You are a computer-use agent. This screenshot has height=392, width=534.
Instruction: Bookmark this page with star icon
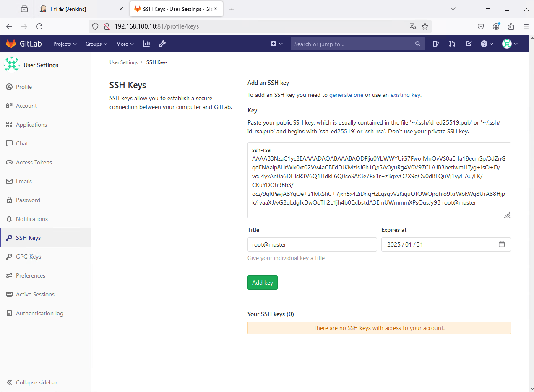point(425,26)
